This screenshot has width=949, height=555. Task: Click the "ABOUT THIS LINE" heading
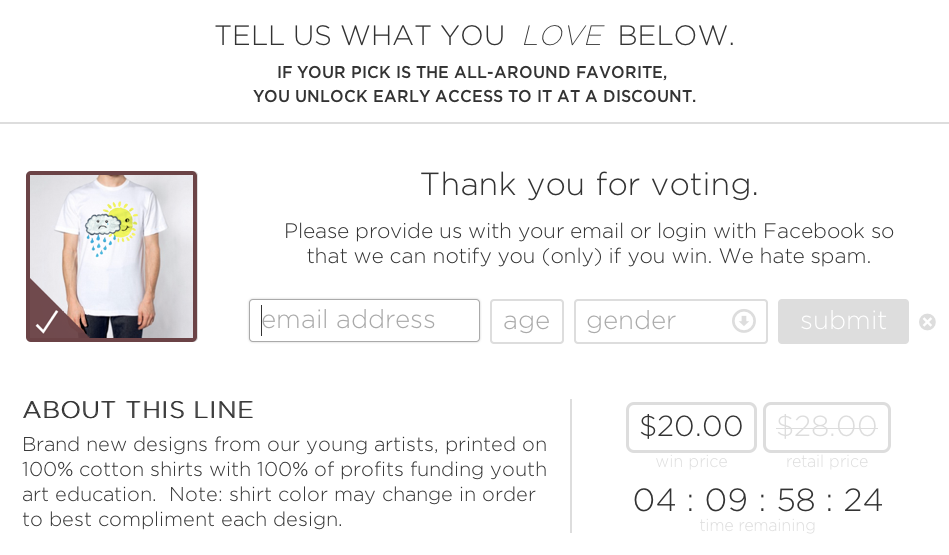point(138,410)
